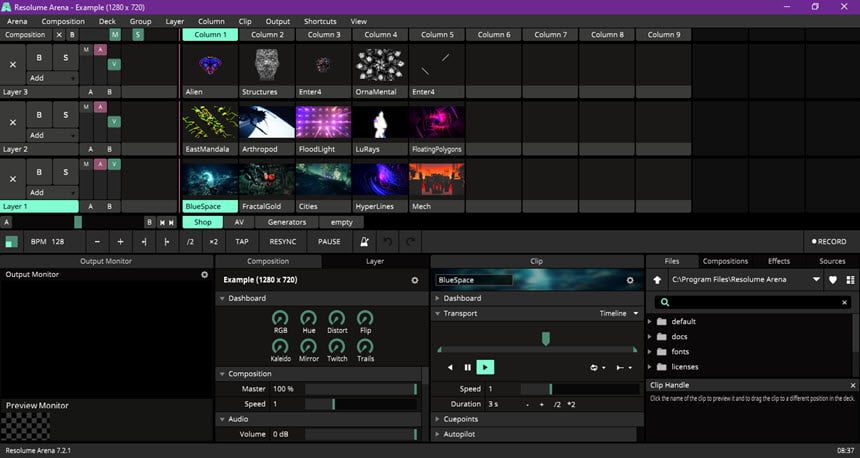Open Layer 1 blend mode Add dropdown
860x458 pixels.
53,193
